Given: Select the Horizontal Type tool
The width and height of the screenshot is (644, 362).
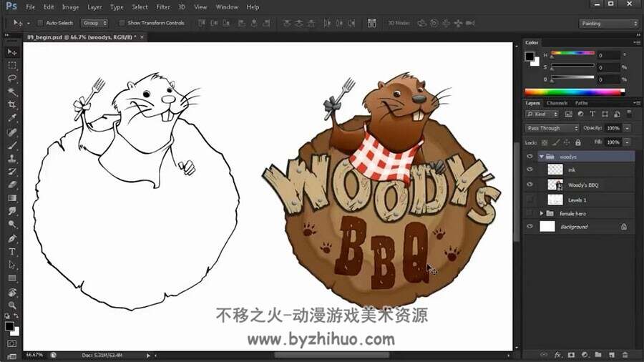Looking at the screenshot, I should click(x=12, y=252).
